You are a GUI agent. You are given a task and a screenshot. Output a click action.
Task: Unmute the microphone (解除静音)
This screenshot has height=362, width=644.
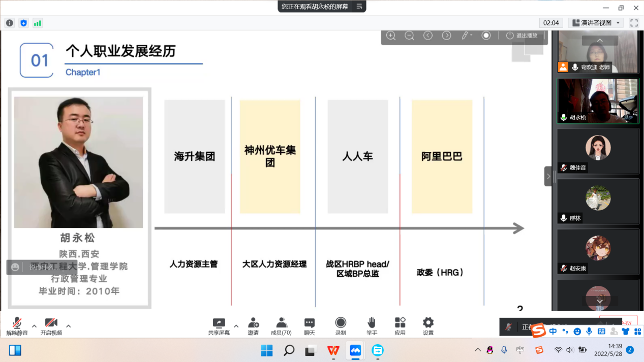(x=17, y=323)
